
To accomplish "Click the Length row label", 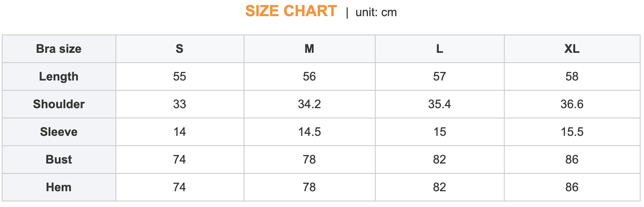I will tap(59, 77).
